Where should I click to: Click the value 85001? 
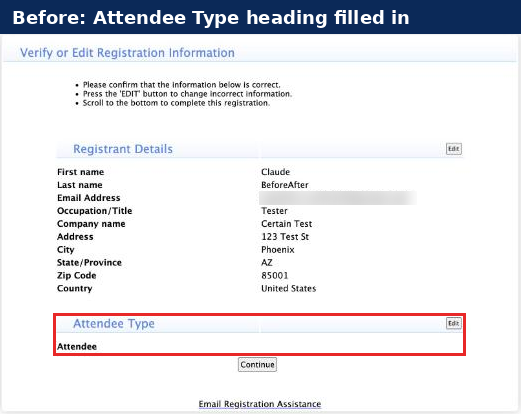coord(274,276)
